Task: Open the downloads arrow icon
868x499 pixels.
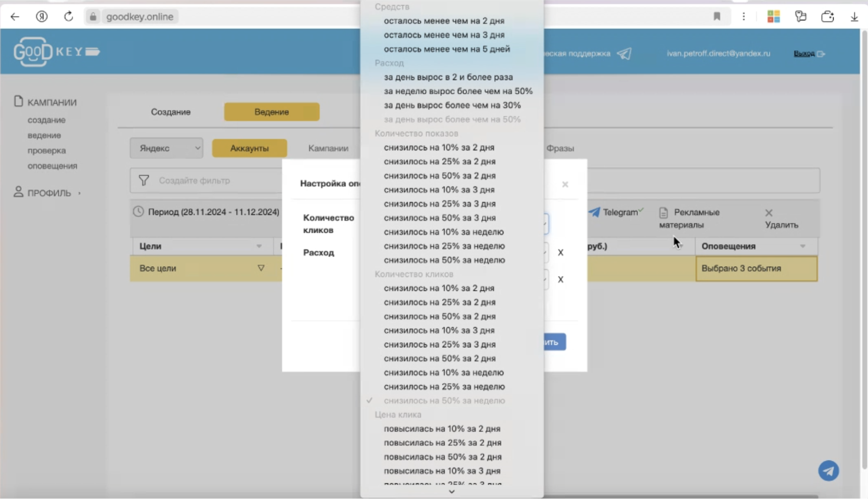Action: (x=854, y=17)
